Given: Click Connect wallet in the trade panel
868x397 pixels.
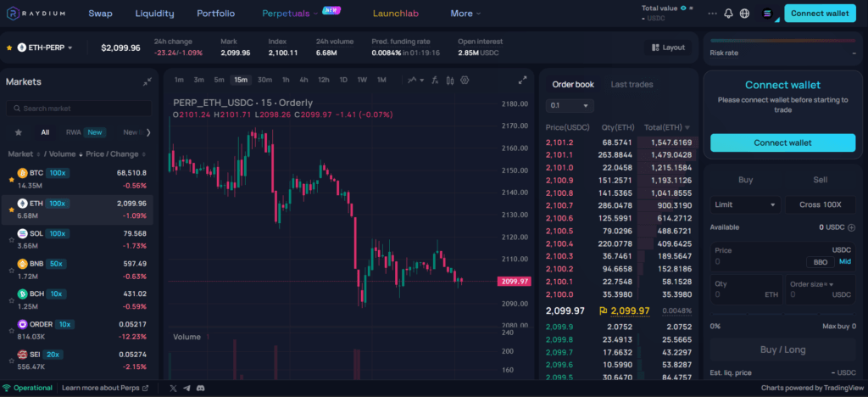Looking at the screenshot, I should (x=782, y=143).
